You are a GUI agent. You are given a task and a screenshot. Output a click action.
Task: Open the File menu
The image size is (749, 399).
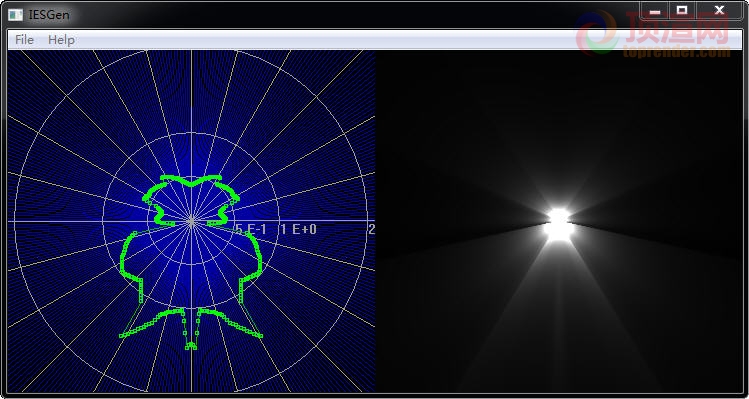[24, 40]
